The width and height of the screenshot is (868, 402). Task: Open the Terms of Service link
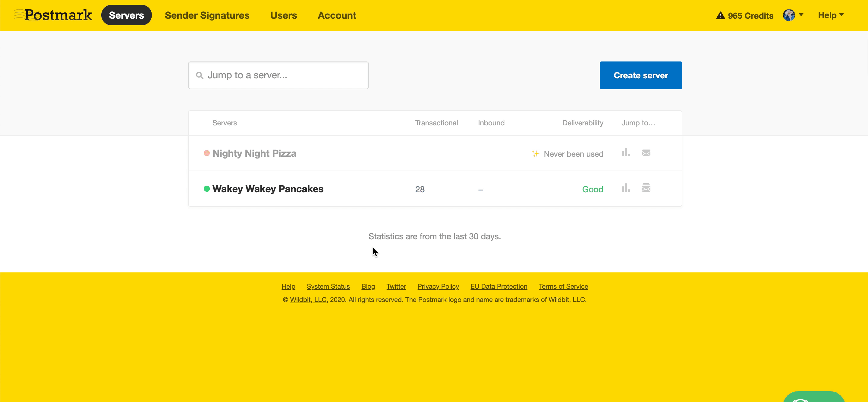(x=563, y=286)
